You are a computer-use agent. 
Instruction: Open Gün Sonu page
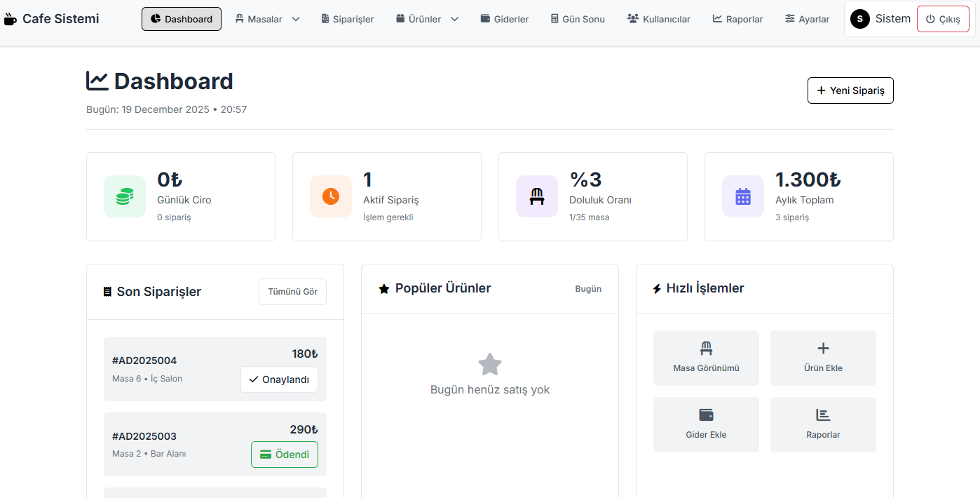[x=578, y=19]
